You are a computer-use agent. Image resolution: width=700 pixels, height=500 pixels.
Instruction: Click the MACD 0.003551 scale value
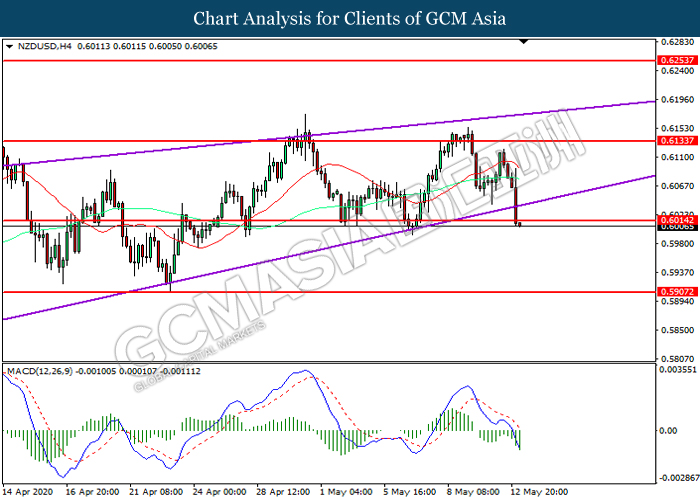pos(678,370)
